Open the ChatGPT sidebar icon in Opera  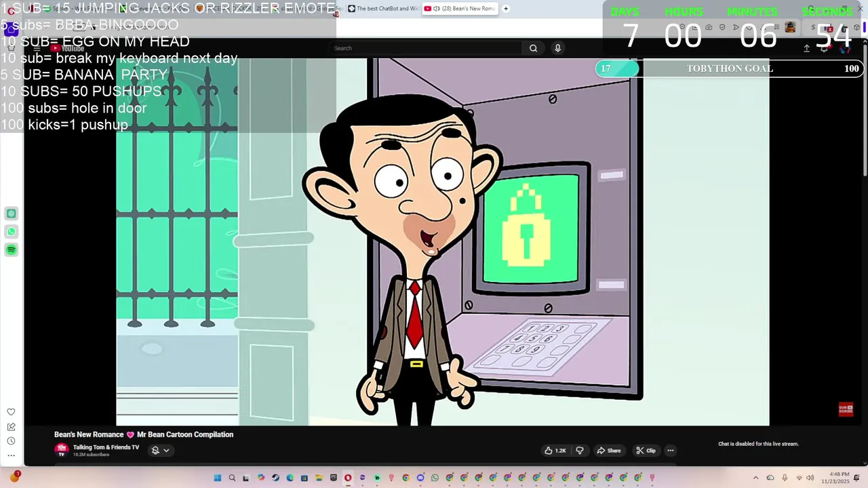[x=12, y=213]
